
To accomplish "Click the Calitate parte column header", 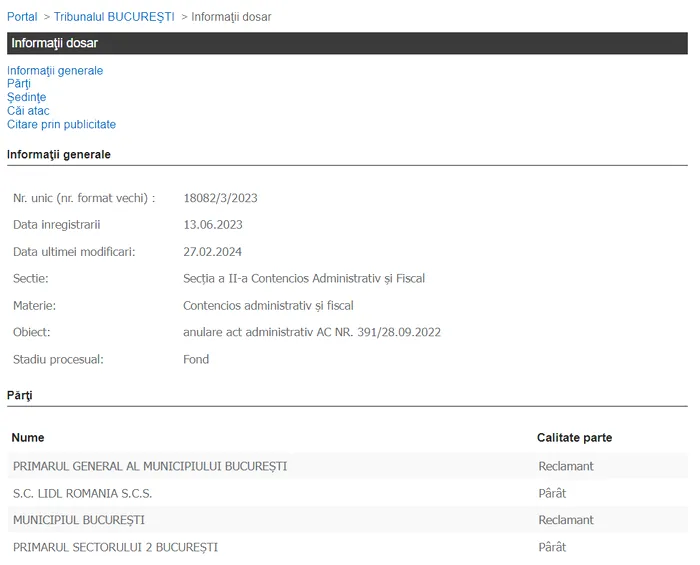I will (x=574, y=438).
